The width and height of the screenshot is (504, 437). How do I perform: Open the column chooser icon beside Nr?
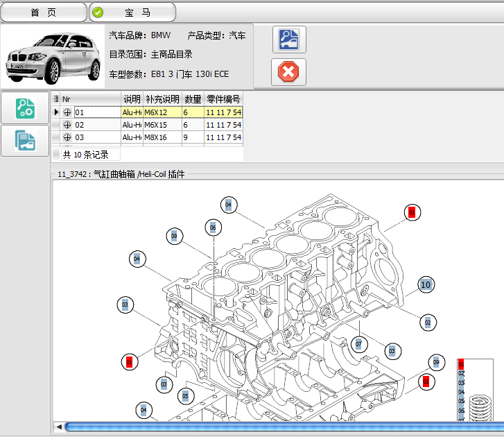pos(56,99)
